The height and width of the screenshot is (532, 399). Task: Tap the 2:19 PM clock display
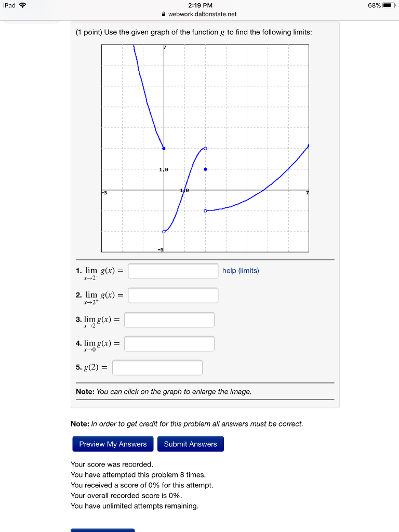tap(199, 5)
